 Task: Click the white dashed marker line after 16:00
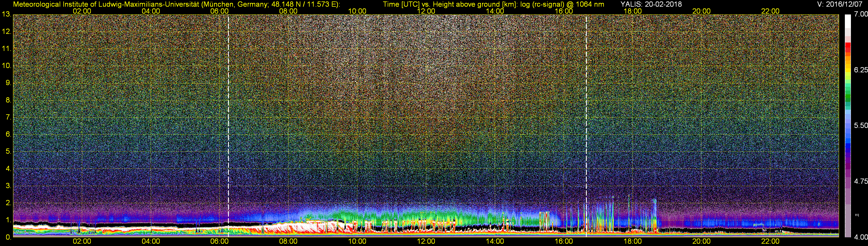586,125
